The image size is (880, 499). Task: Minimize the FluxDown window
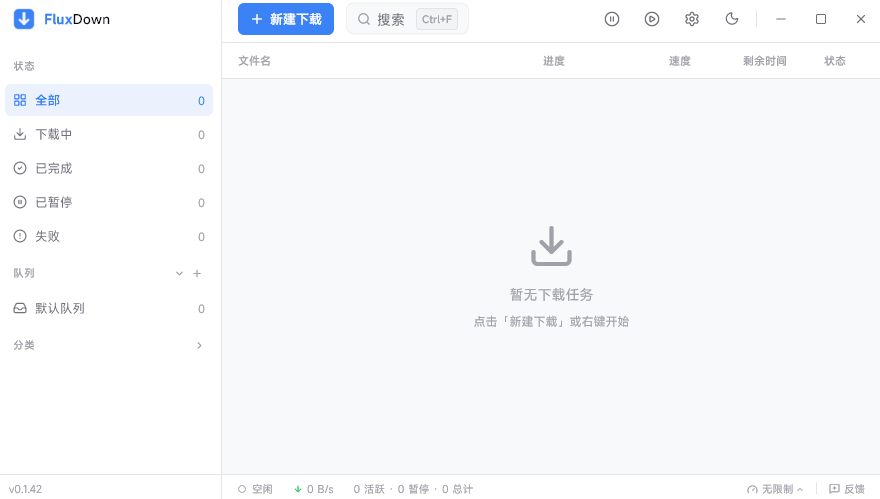pos(781,19)
